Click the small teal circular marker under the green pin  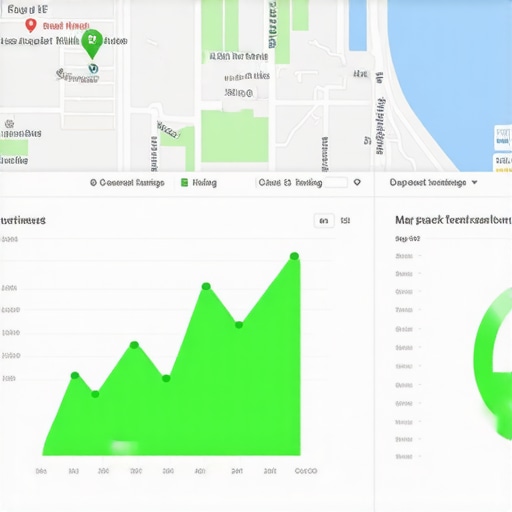tap(93, 69)
